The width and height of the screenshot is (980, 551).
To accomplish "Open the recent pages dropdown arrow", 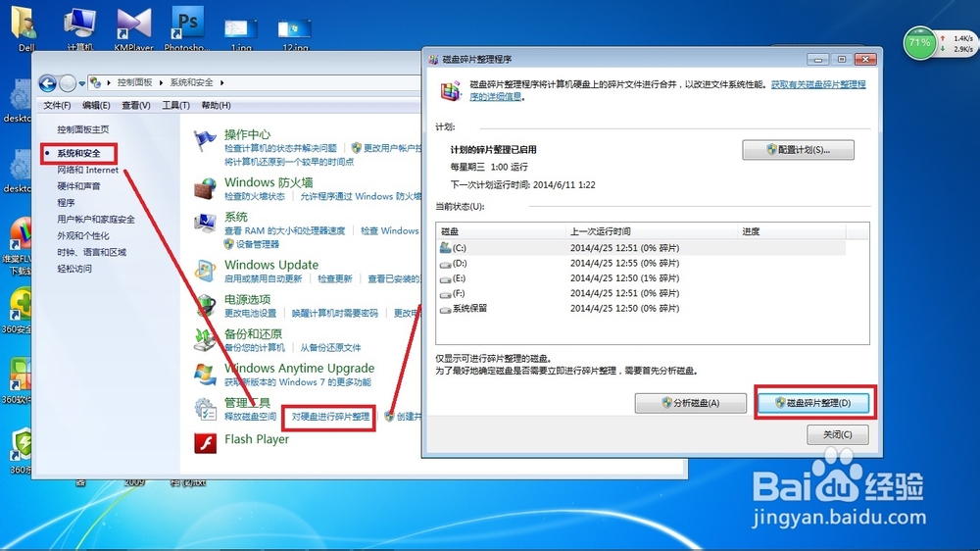I will (82, 83).
